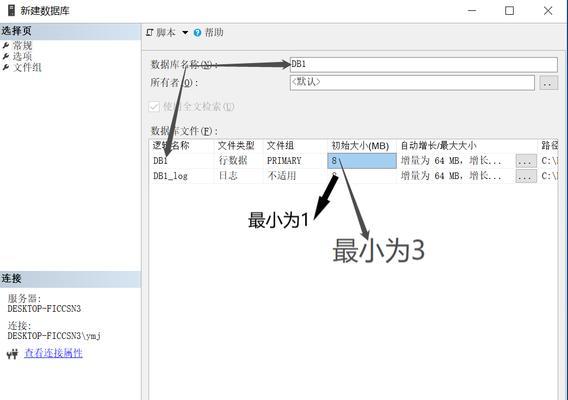Click the 初始大小(MB) column header
Screen dimensions: 568x400
point(360,146)
